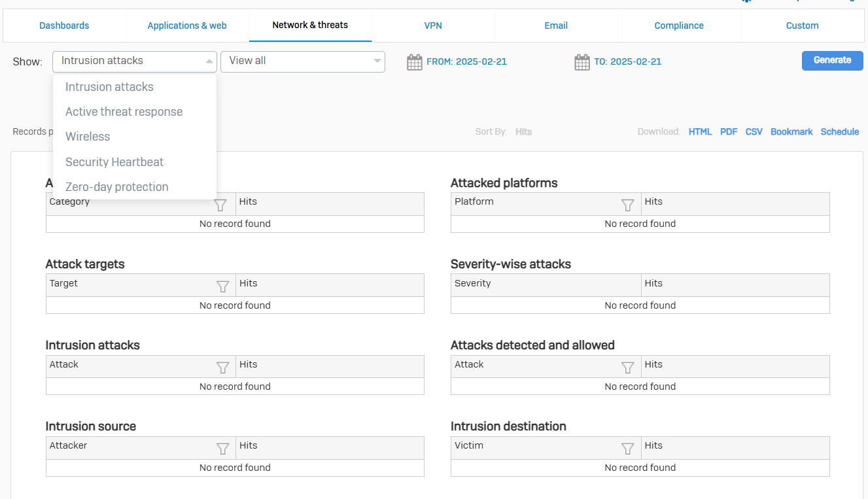Go to the Compliance tab

click(x=679, y=26)
